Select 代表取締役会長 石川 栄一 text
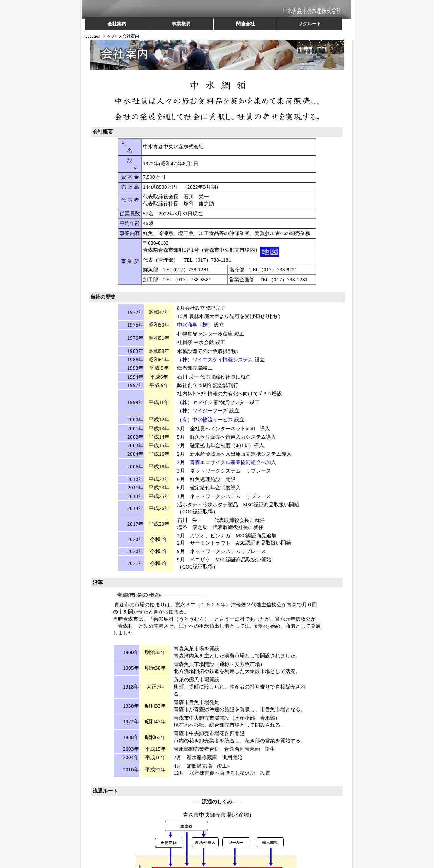The width and height of the screenshot is (434, 868). (176, 197)
